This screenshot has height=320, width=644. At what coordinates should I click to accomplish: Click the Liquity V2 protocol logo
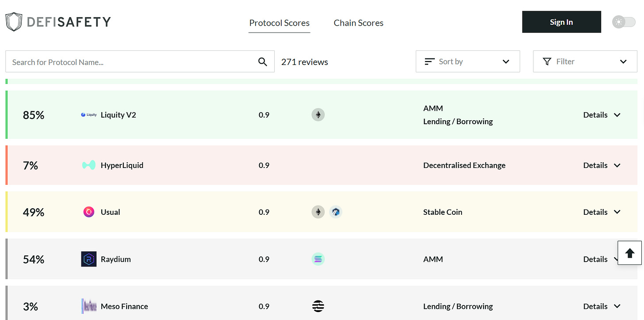[x=88, y=114]
